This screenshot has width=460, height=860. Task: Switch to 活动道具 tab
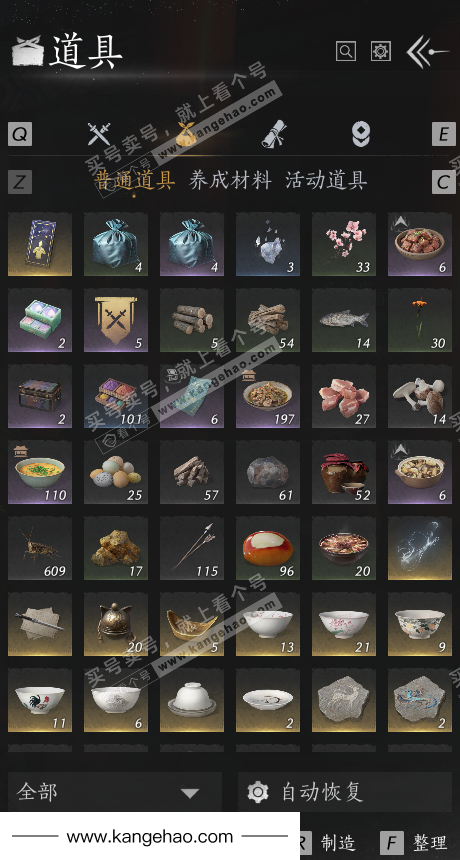[x=326, y=180]
